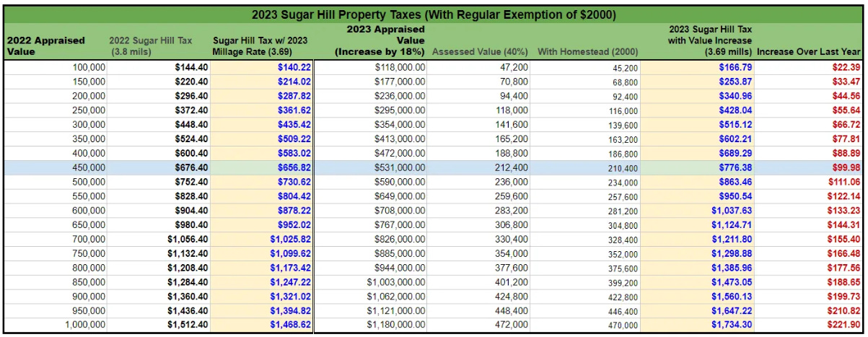Select the cell showing $88.89
This screenshot has width=868, height=337.
(810, 153)
